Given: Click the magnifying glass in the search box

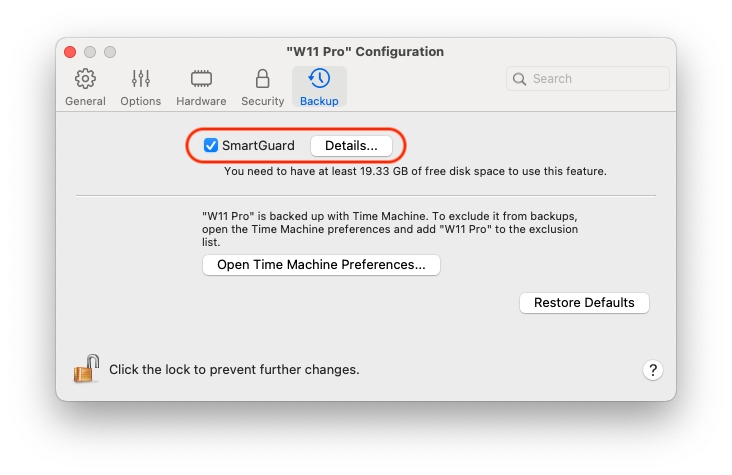Looking at the screenshot, I should coord(520,79).
